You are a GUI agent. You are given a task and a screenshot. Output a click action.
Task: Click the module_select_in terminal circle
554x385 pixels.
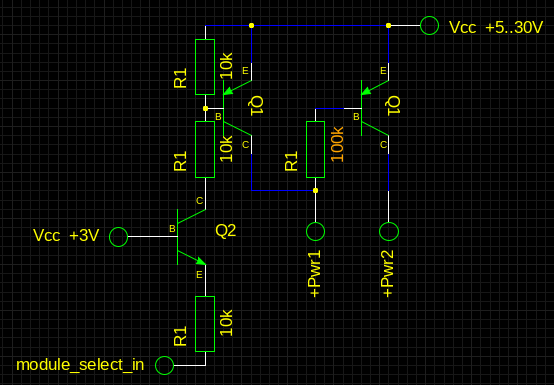pos(165,365)
